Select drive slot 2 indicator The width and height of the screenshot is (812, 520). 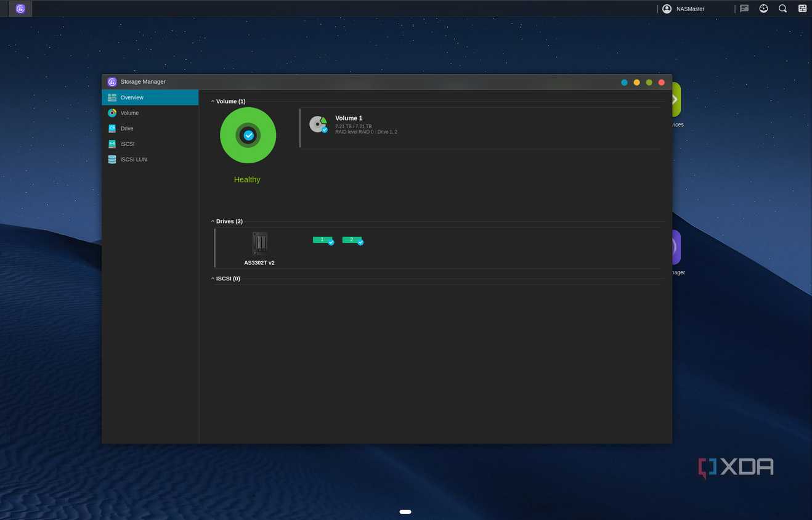[352, 240]
